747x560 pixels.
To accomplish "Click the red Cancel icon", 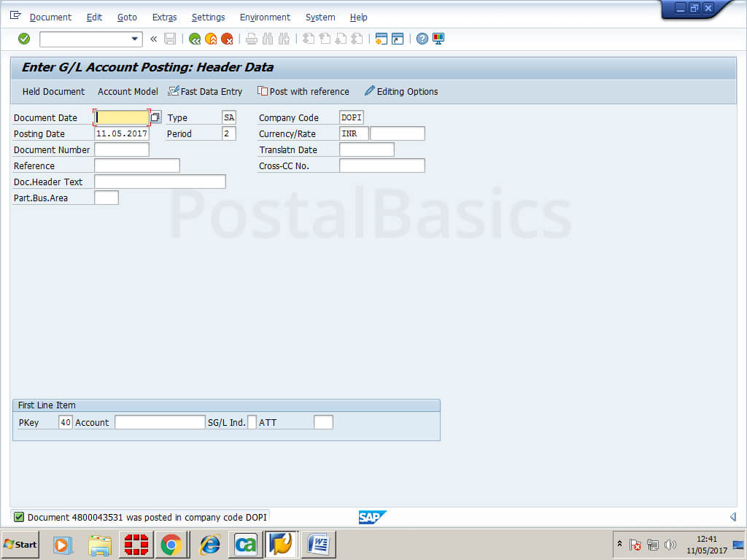I will 227,39.
